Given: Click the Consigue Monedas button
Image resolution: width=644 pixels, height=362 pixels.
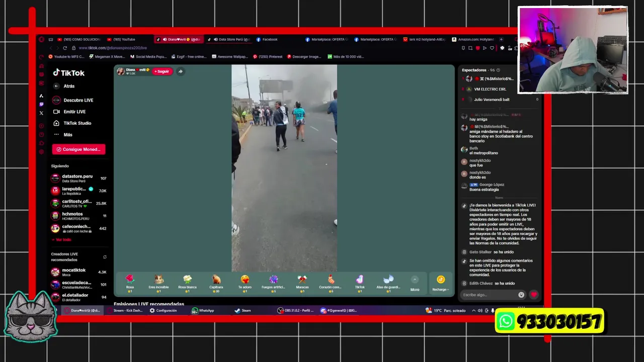Looking at the screenshot, I should point(78,149).
